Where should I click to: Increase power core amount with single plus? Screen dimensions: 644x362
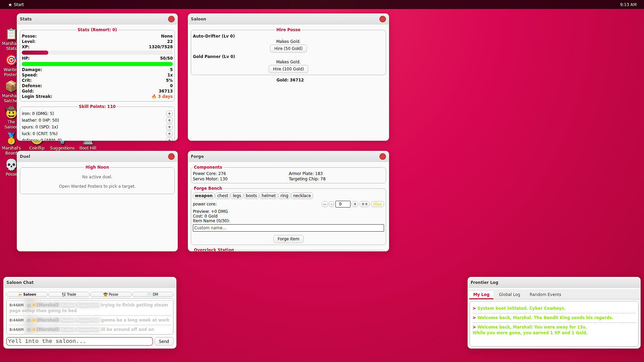[355, 204]
